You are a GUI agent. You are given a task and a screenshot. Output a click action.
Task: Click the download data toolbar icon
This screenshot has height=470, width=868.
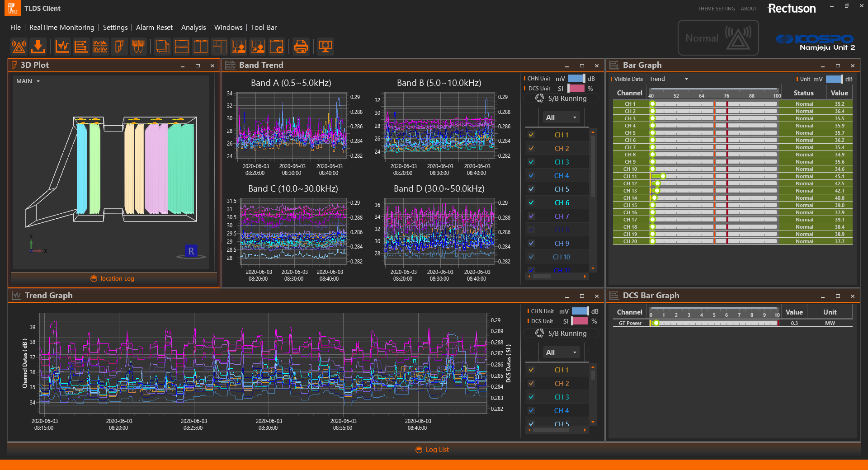tap(38, 46)
